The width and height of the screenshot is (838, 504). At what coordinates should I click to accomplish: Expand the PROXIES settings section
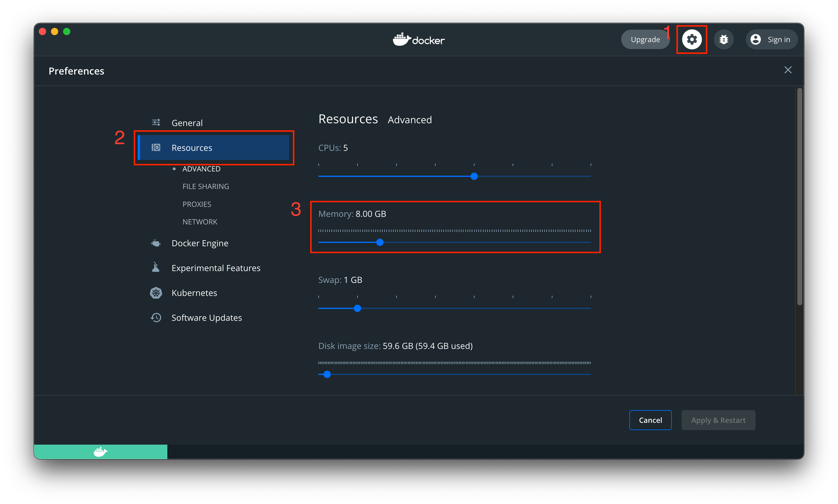[196, 204]
